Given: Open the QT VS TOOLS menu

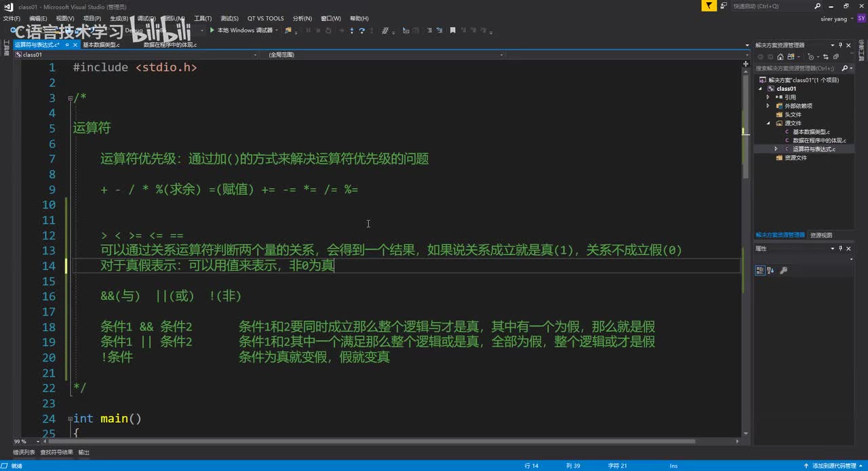Looking at the screenshot, I should click(265, 18).
